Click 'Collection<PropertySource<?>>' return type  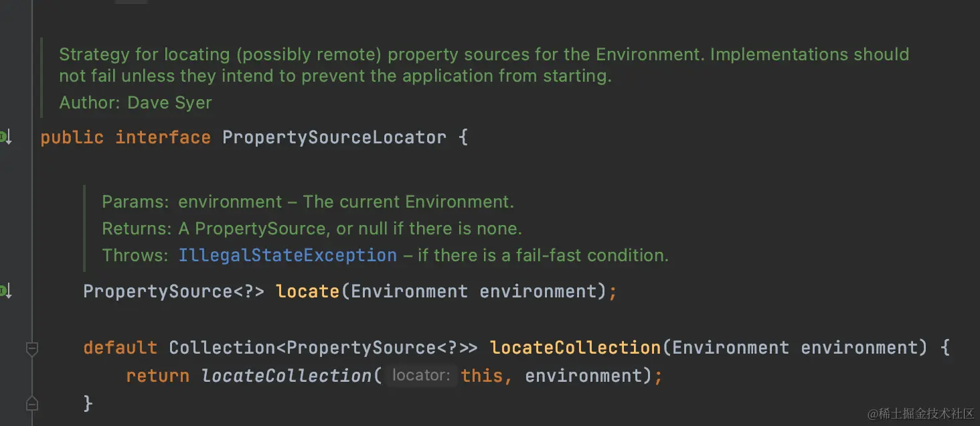tap(323, 348)
